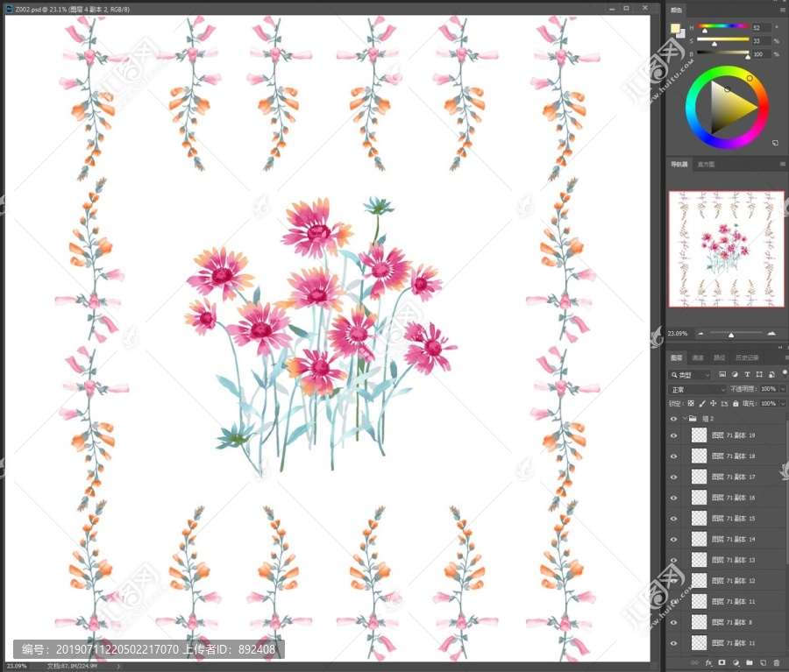Click the link layers icon
The image size is (789, 672).
[x=695, y=663]
